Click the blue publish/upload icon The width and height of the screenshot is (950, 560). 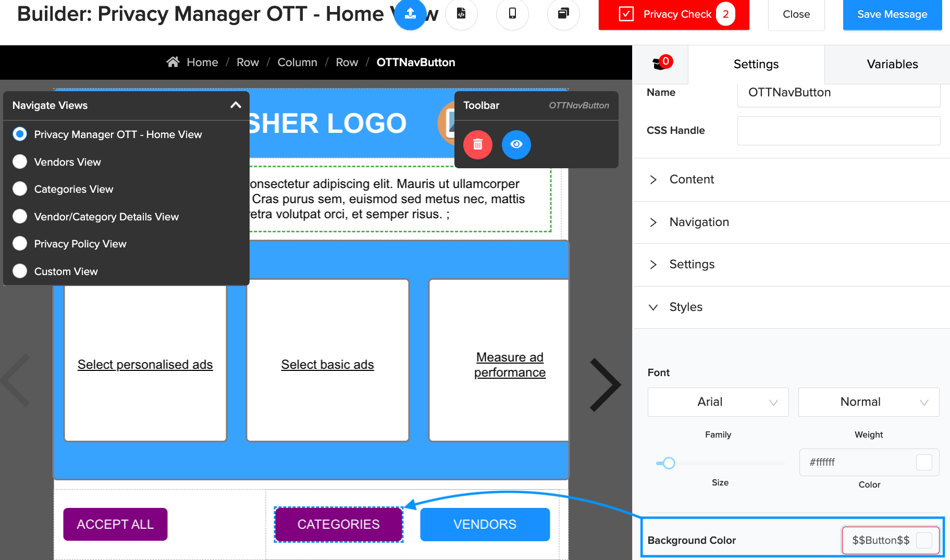pyautogui.click(x=410, y=15)
